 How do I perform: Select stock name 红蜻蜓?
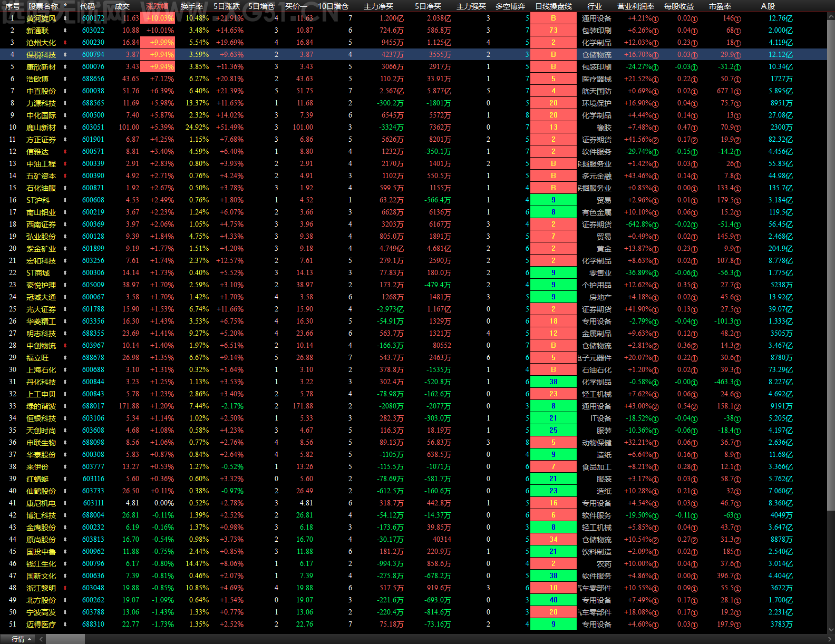coord(37,479)
